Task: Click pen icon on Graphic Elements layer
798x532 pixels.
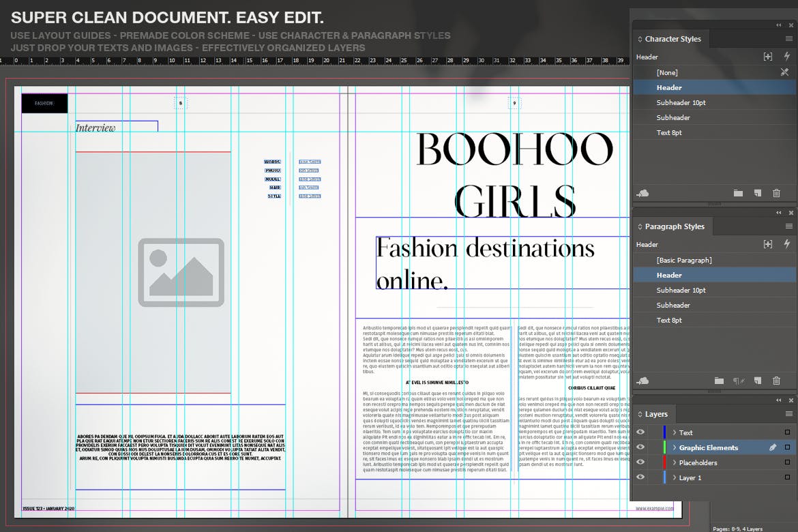Action: coord(773,447)
